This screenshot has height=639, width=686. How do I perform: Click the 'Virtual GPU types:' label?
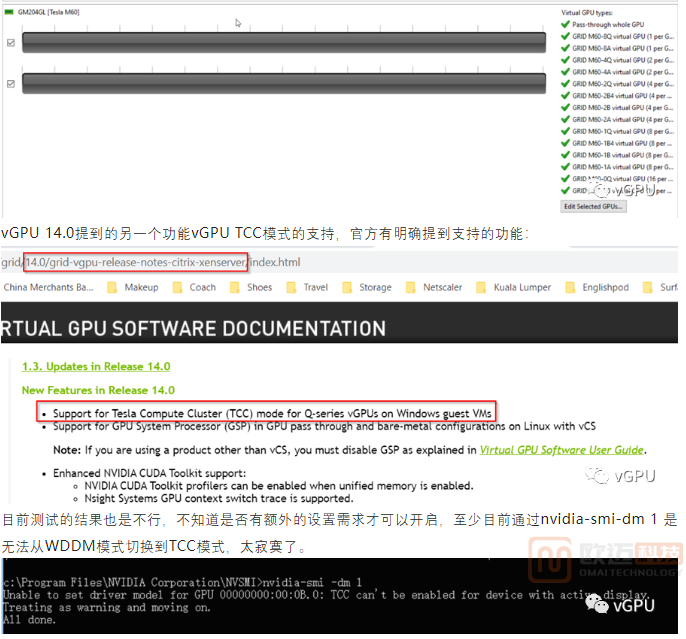click(587, 13)
